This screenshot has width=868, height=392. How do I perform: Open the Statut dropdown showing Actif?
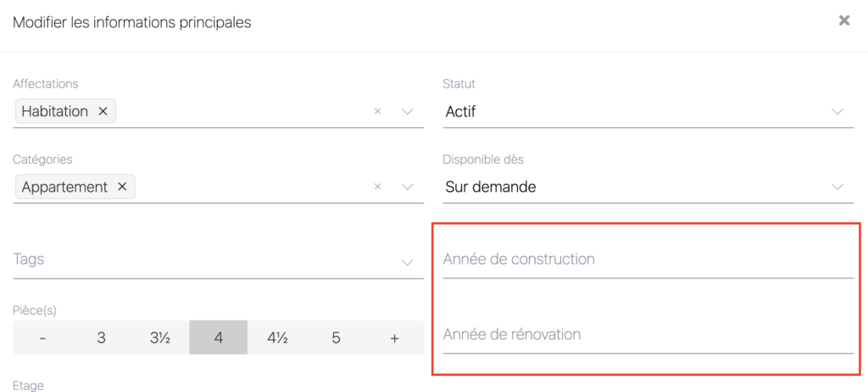click(648, 111)
